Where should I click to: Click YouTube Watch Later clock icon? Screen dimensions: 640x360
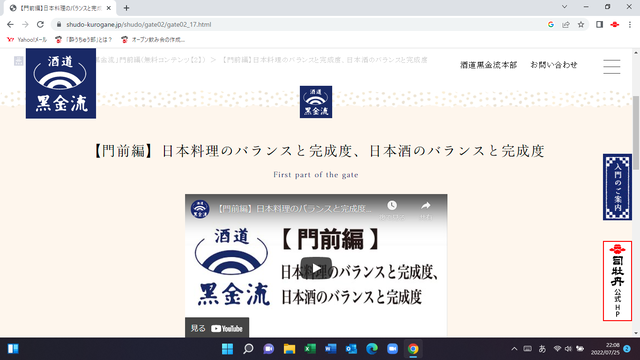[x=392, y=206]
